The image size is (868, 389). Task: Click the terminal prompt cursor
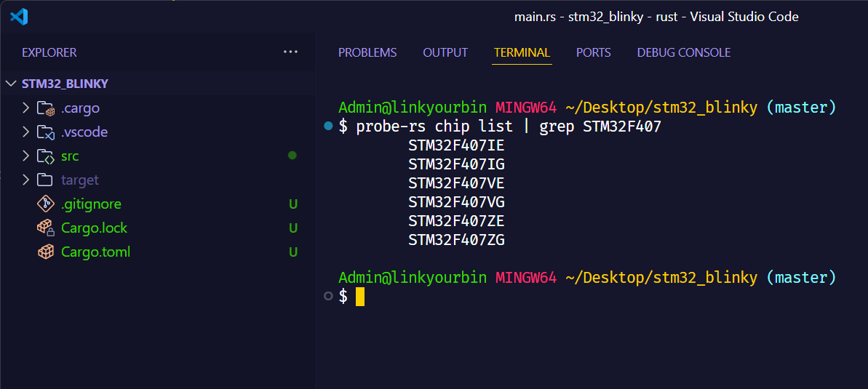pyautogui.click(x=359, y=297)
